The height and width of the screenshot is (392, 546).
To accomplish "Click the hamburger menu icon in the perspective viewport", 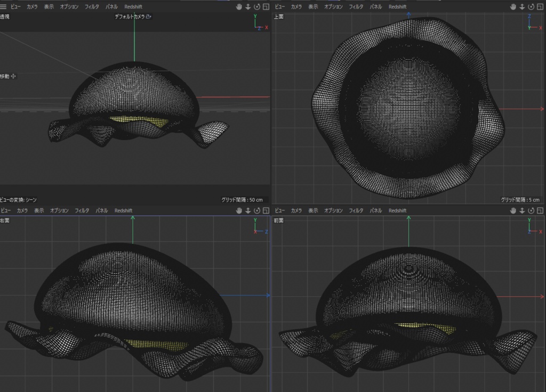I will tap(4, 6).
